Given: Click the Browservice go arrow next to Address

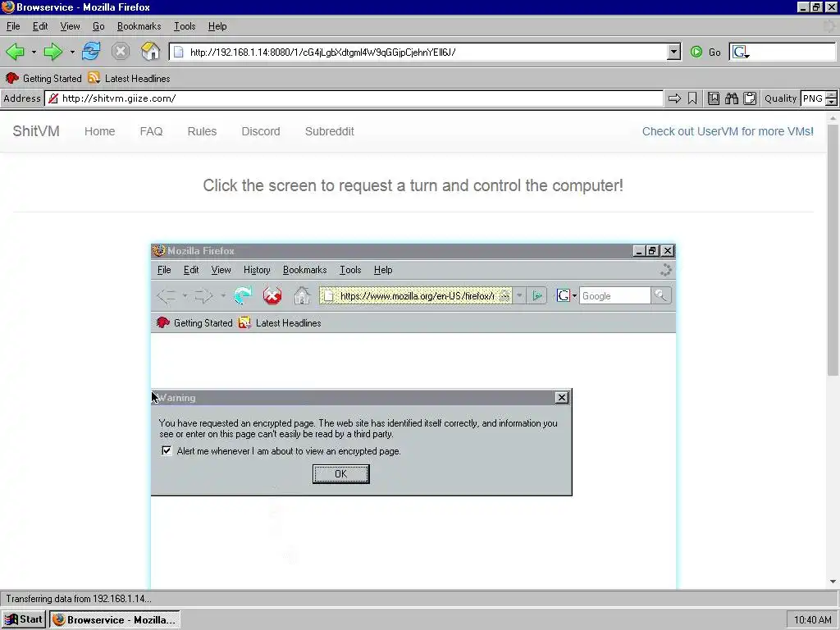Looking at the screenshot, I should pyautogui.click(x=674, y=98).
